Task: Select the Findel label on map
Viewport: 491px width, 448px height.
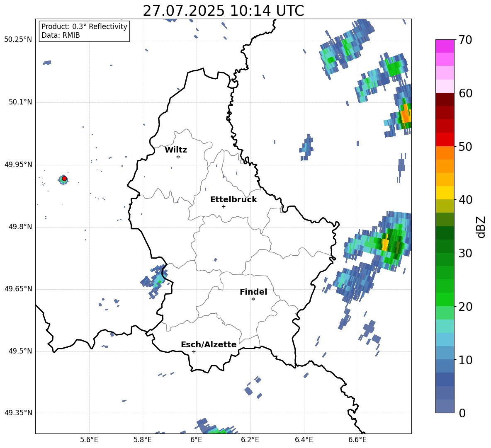Action: (253, 292)
